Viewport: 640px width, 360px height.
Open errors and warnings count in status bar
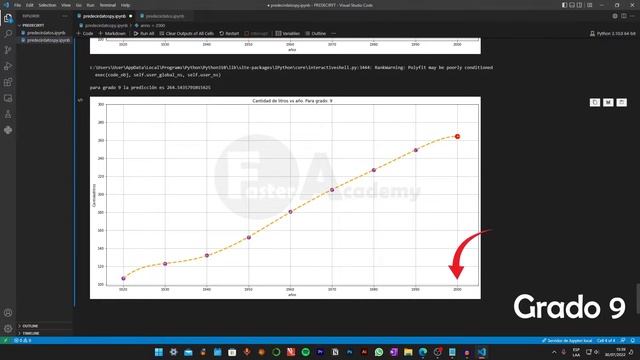pos(23,340)
